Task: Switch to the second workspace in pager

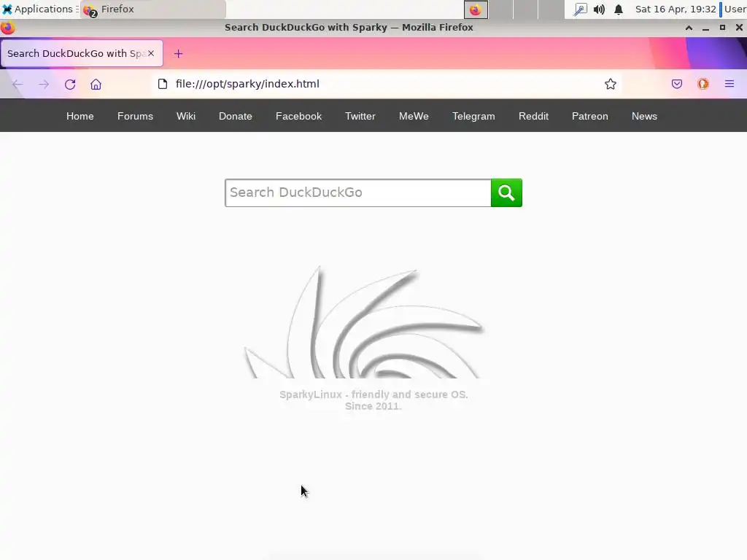Action: [500, 9]
